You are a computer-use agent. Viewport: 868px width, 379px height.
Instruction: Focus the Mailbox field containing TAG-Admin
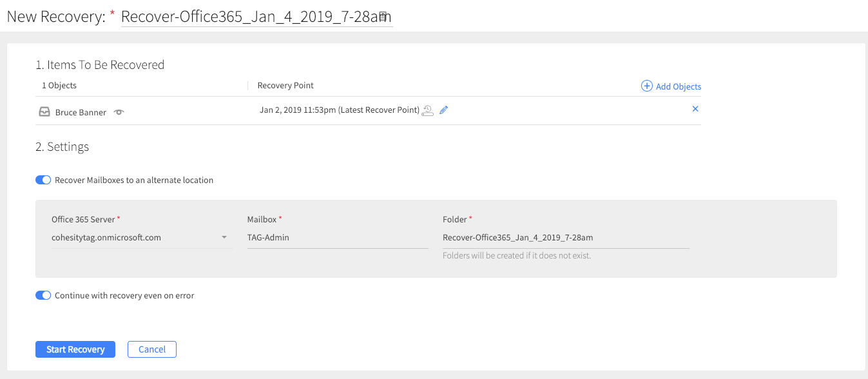pyautogui.click(x=337, y=237)
